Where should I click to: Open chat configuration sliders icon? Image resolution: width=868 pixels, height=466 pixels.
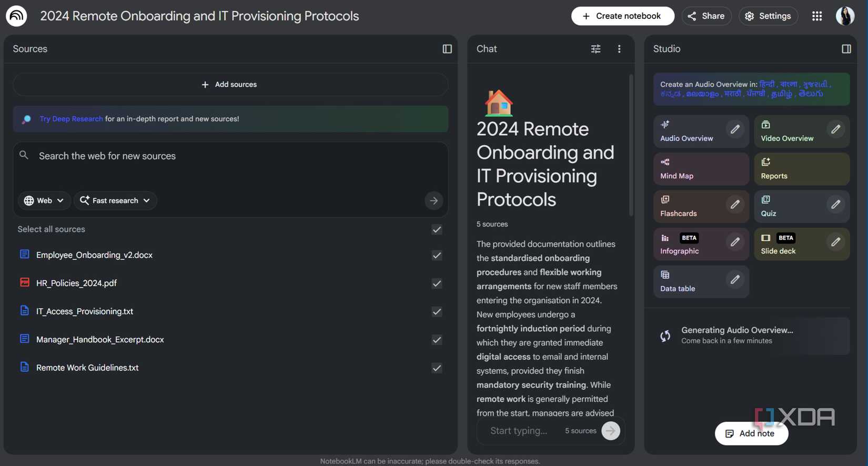coord(596,49)
